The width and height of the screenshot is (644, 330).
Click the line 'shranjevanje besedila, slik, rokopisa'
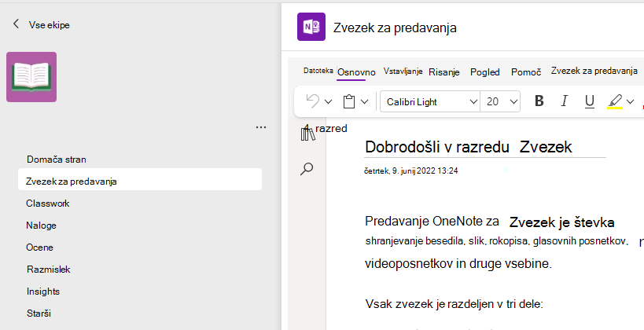coord(497,241)
